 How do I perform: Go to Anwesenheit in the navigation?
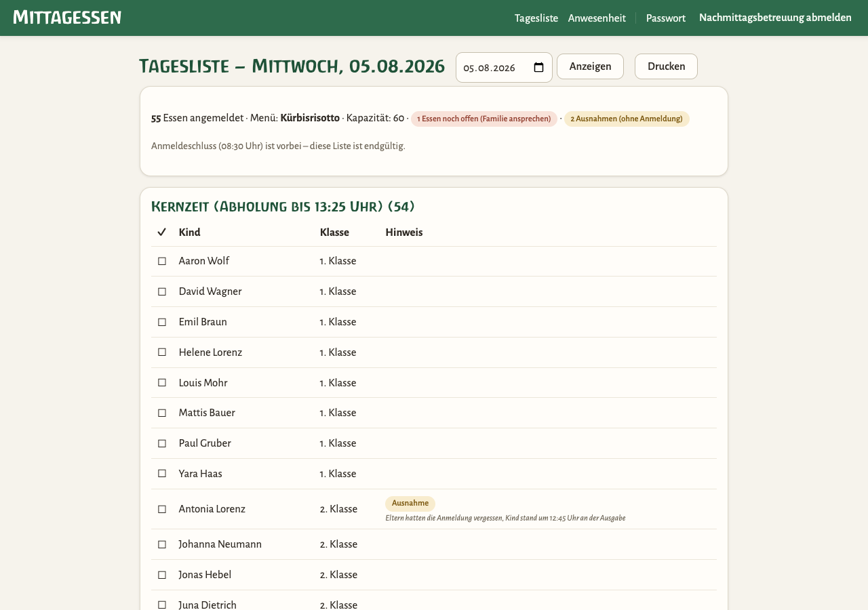tap(597, 18)
